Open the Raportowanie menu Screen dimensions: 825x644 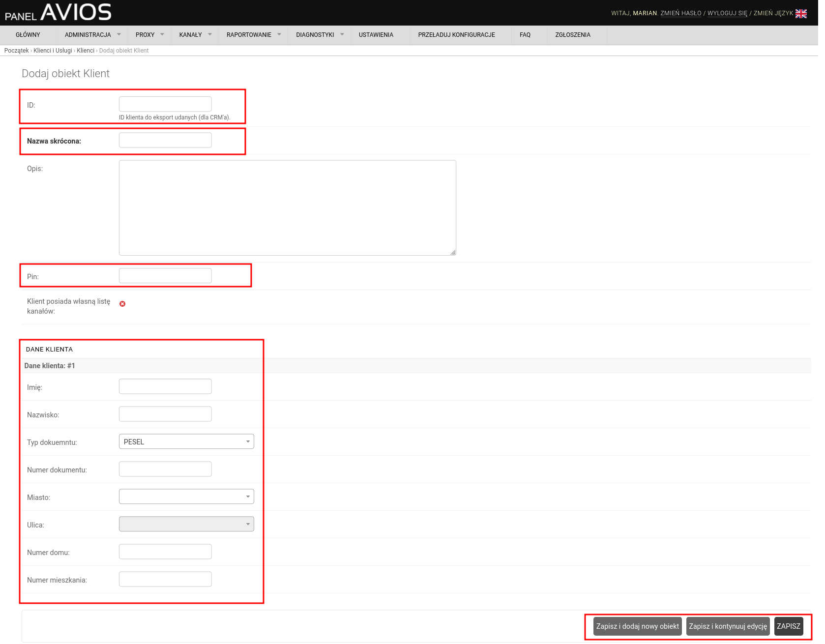(x=253, y=35)
